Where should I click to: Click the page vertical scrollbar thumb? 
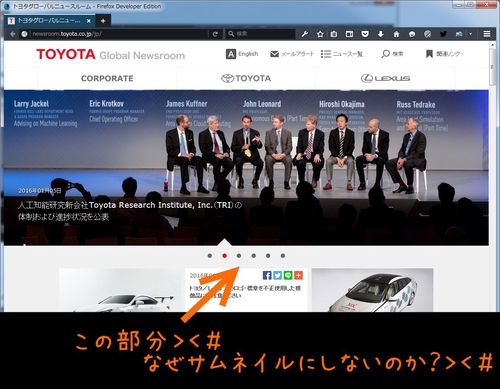492,67
